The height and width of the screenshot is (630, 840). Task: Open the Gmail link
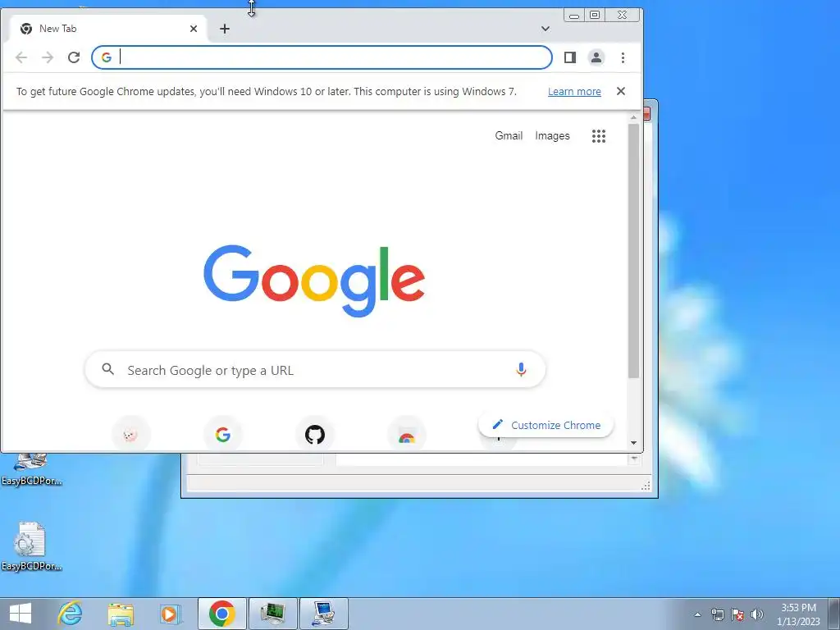click(x=509, y=135)
